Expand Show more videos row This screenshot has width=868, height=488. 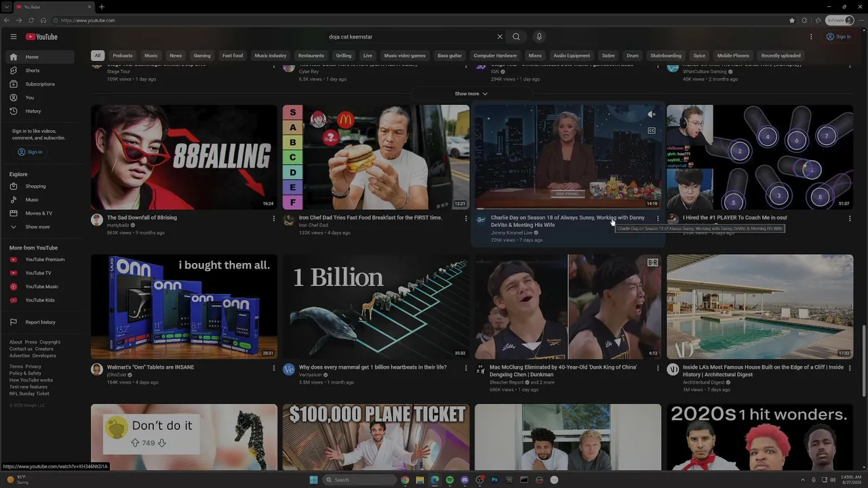point(471,94)
